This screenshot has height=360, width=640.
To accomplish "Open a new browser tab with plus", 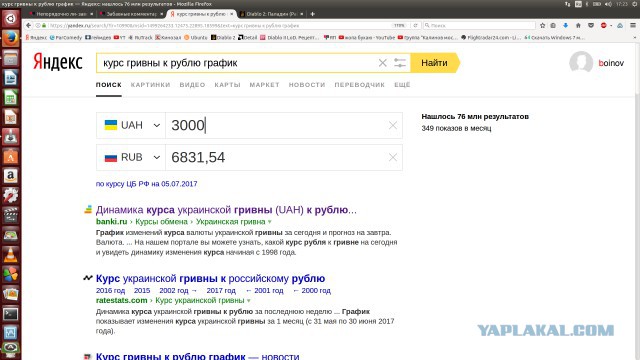I will [312, 14].
